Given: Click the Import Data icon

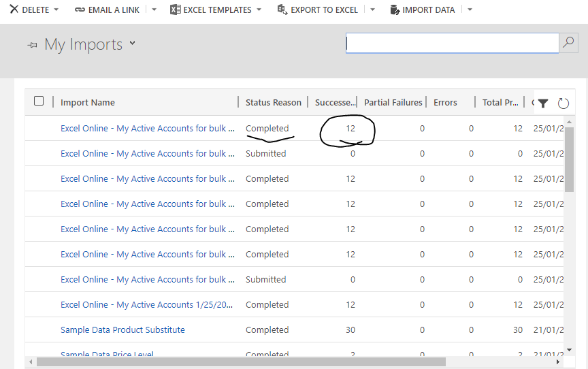Looking at the screenshot, I should click(x=395, y=10).
